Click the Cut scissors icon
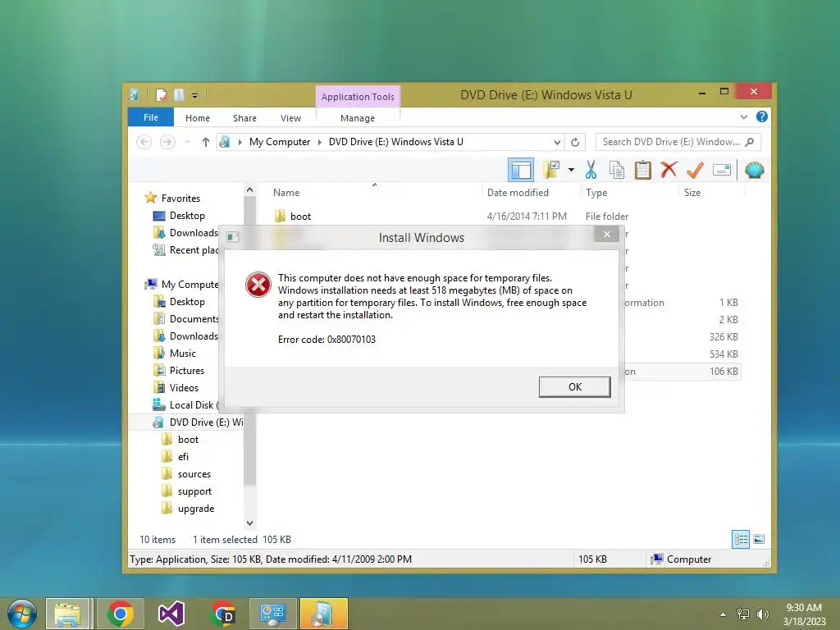Viewport: 840px width, 630px height. [x=591, y=170]
